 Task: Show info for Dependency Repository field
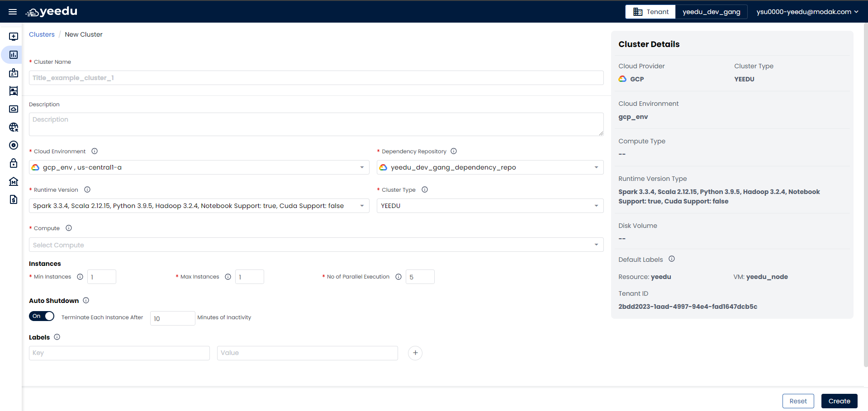[454, 151]
